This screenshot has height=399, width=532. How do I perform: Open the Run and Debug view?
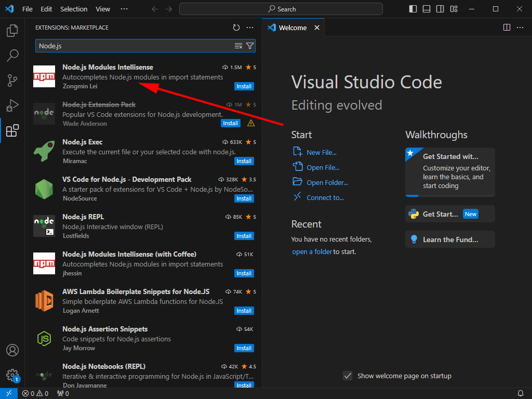(12, 105)
